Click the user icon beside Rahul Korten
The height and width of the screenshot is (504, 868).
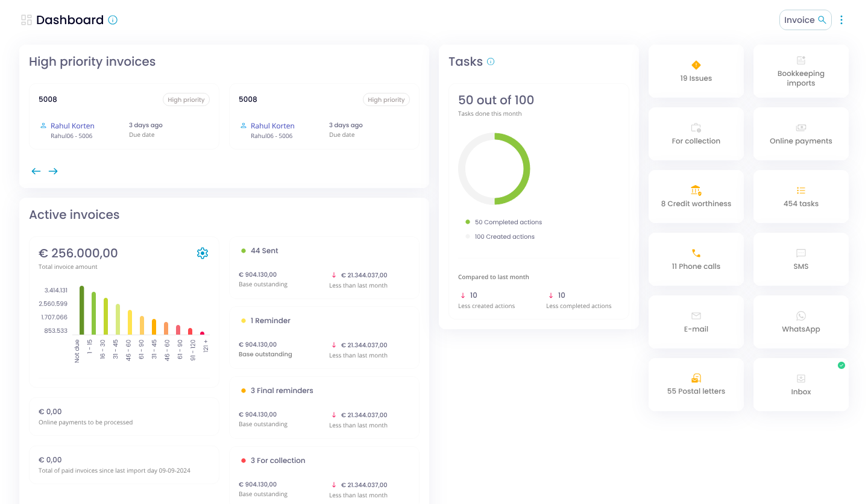[x=43, y=126]
